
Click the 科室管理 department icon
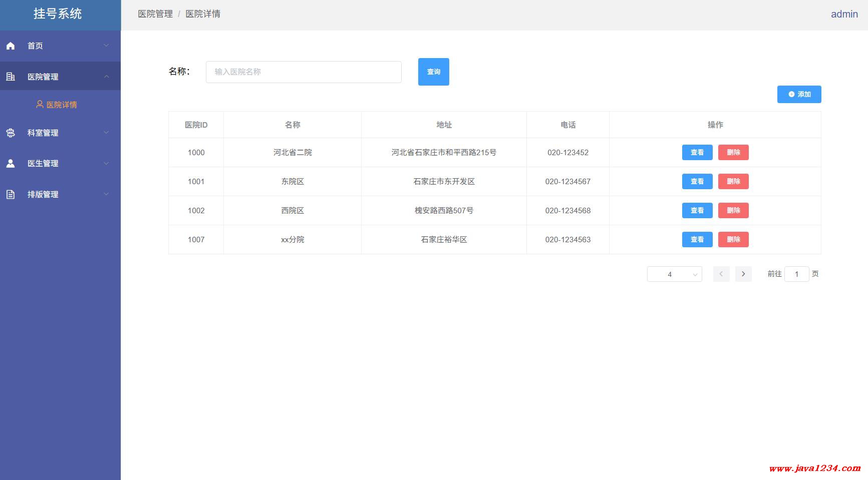(x=11, y=133)
